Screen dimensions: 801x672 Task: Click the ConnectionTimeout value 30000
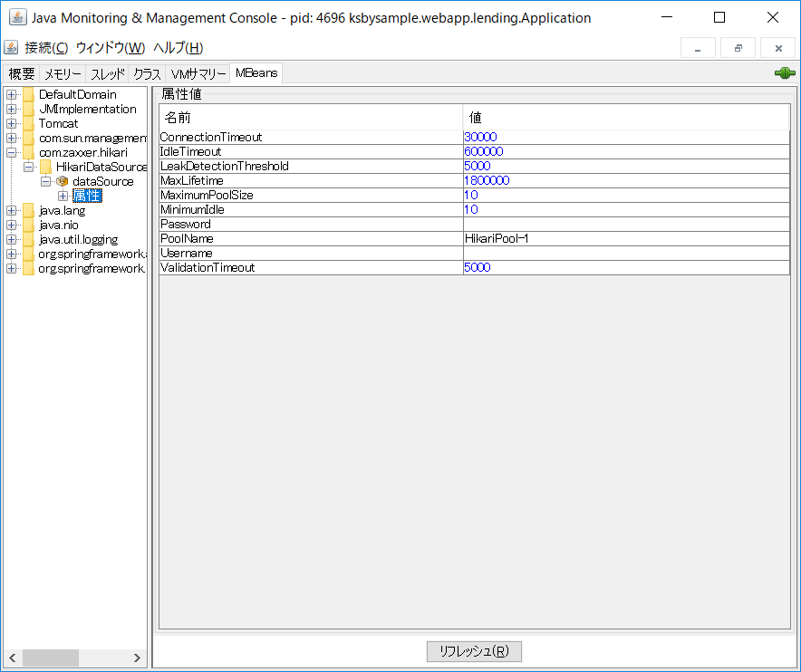(480, 137)
